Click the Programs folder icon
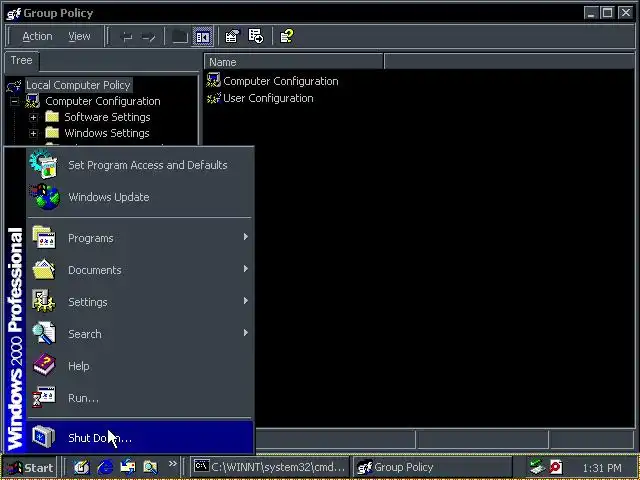640x480 pixels. (44, 237)
